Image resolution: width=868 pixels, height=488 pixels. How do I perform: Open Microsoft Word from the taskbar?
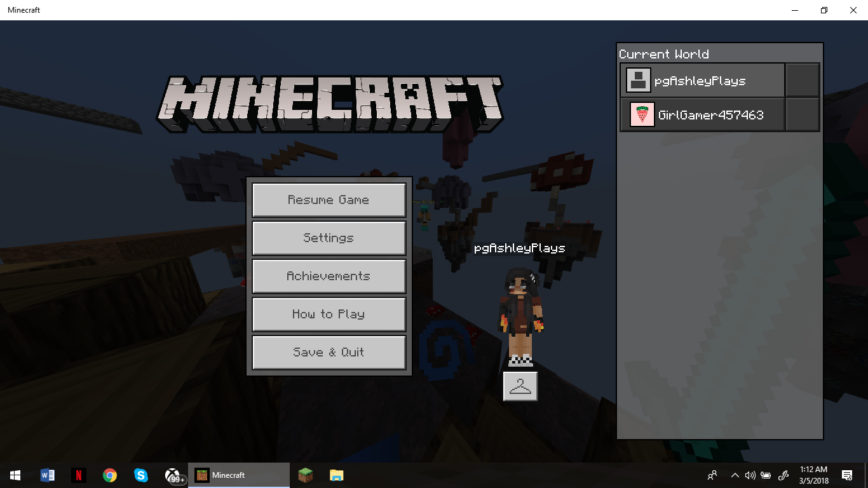48,475
